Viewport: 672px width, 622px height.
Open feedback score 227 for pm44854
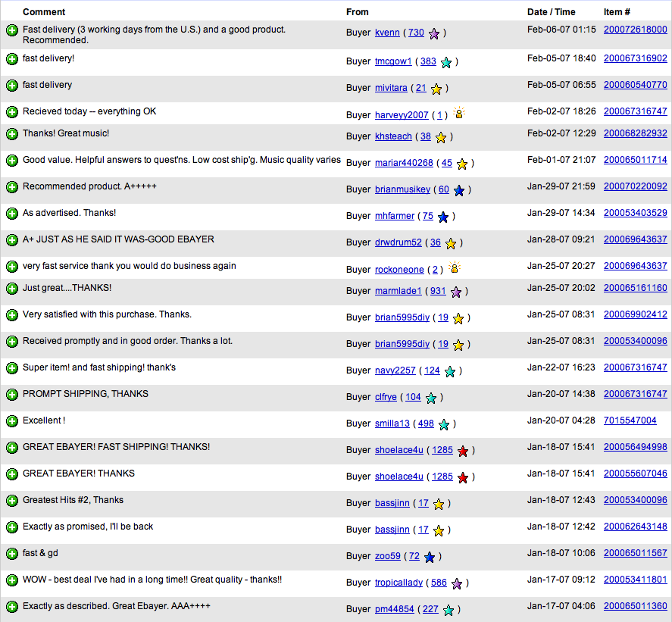[430, 609]
